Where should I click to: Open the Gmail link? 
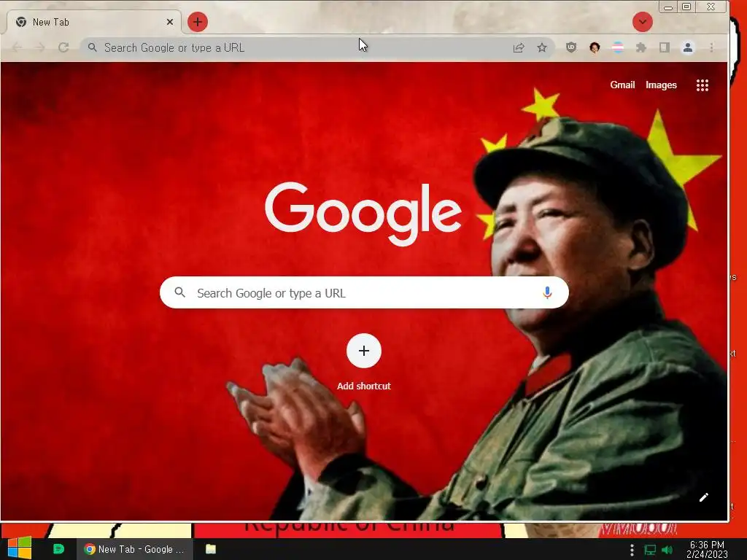(x=622, y=85)
